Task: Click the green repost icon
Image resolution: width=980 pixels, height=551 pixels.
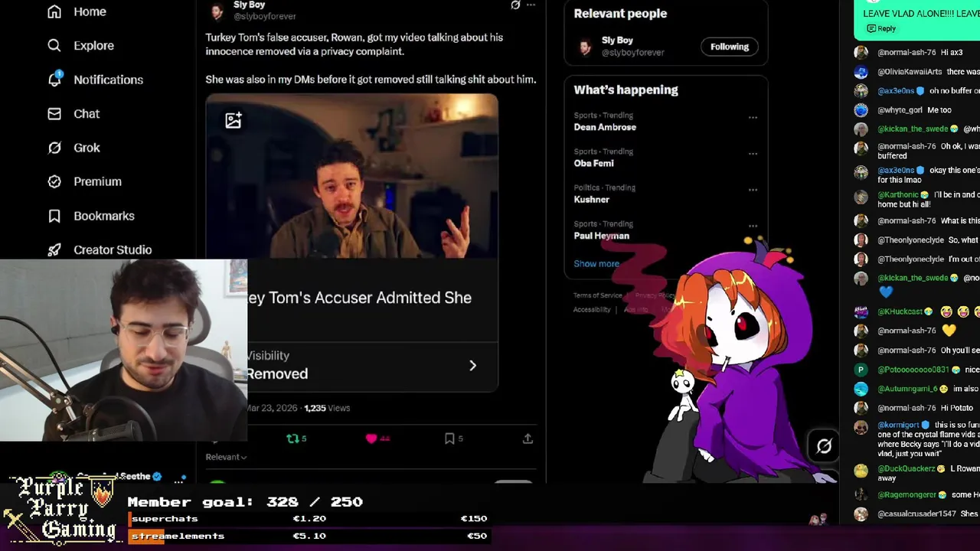Action: click(x=292, y=439)
